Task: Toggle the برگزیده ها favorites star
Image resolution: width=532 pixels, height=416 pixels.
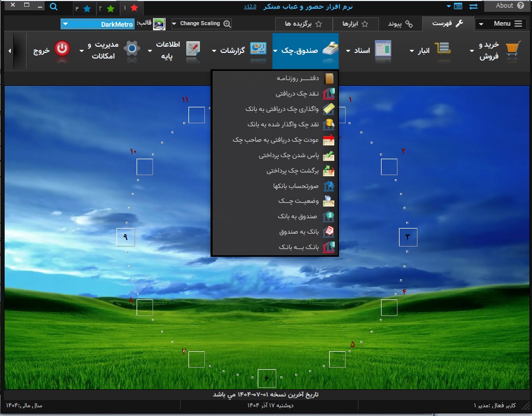Action: (x=317, y=24)
